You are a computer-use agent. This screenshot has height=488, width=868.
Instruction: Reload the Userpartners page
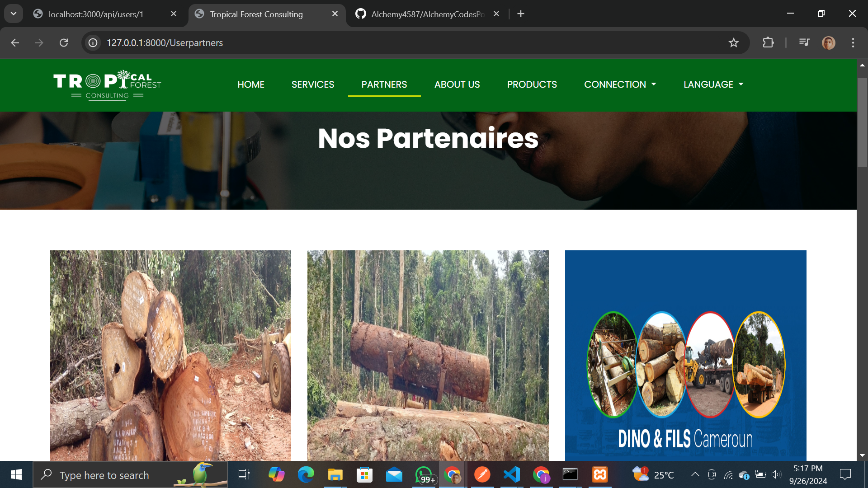coord(64,43)
